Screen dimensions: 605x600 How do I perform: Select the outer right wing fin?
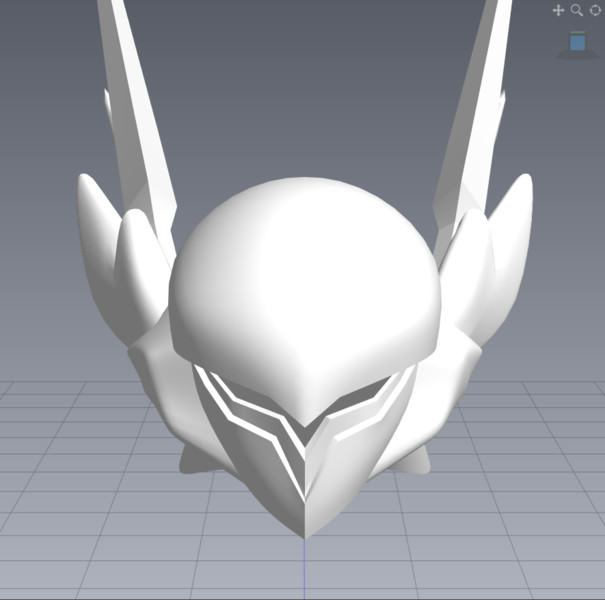coord(512,240)
